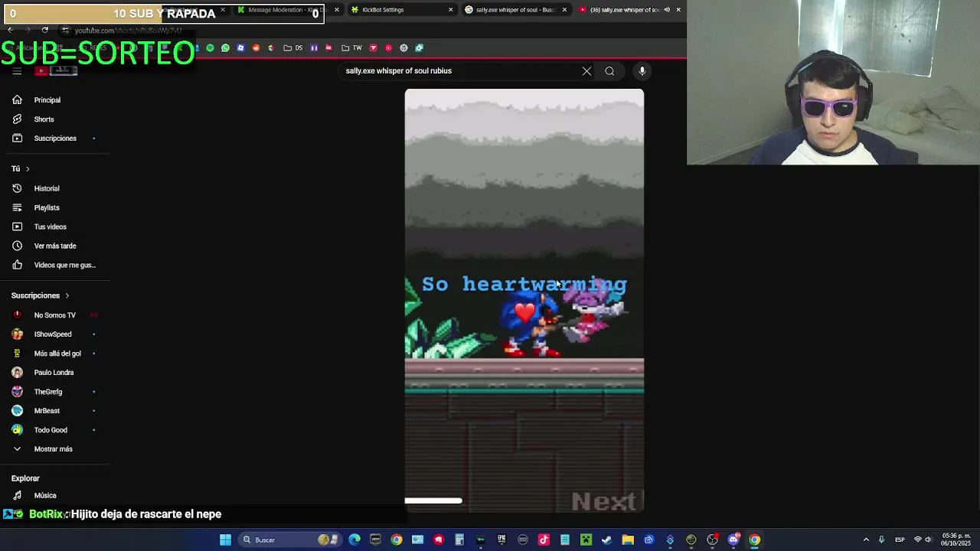Close the Google search results tab

pos(564,10)
